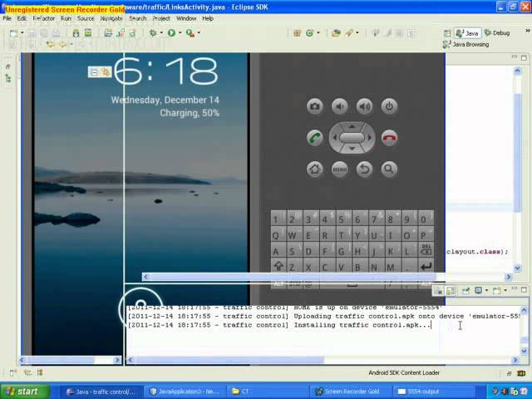This screenshot has width=532, height=399.
Task: Show hidden perspectives chevron
Action: [x=528, y=31]
